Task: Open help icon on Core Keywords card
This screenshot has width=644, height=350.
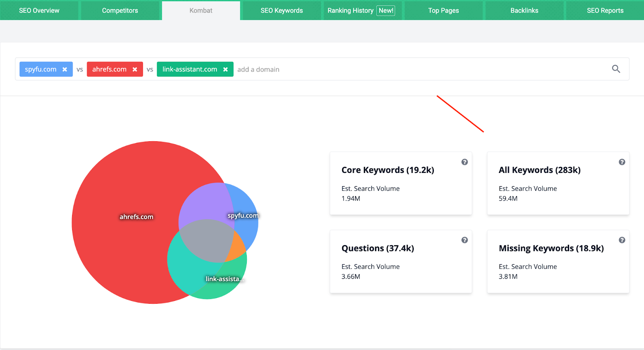Action: click(464, 162)
